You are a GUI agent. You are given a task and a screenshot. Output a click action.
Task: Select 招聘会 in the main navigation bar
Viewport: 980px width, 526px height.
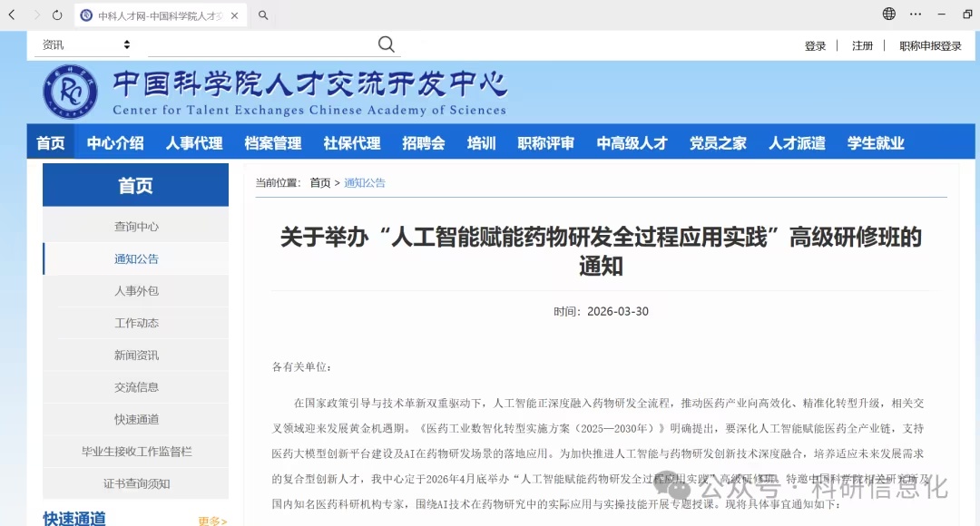(x=424, y=142)
